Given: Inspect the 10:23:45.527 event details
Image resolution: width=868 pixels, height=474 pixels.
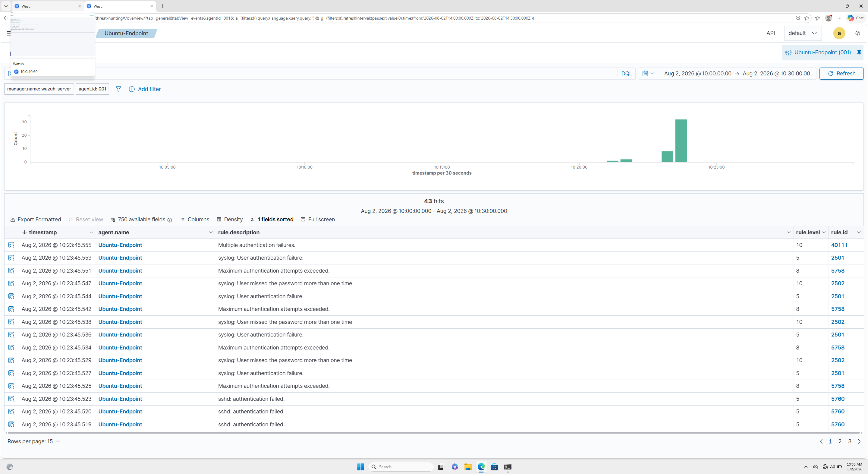Looking at the screenshot, I should (11, 373).
